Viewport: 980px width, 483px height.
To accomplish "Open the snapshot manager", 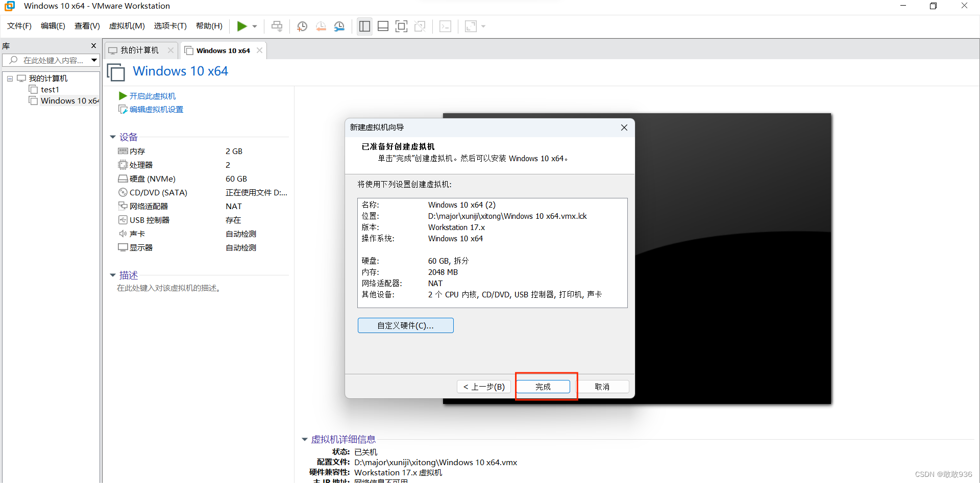I will [339, 26].
